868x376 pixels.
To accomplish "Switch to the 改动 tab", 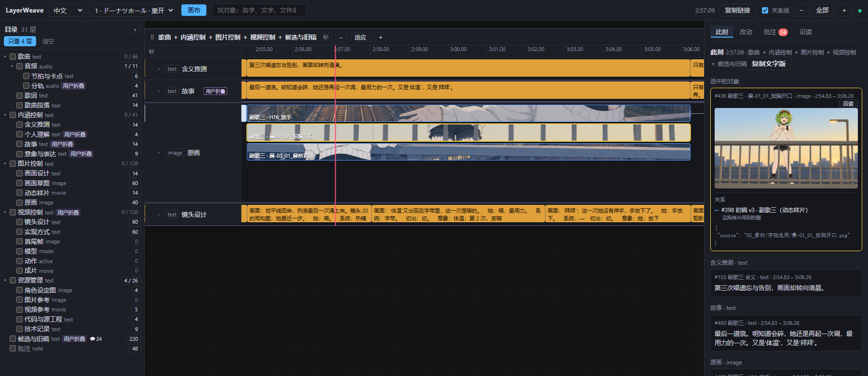I will pos(746,32).
